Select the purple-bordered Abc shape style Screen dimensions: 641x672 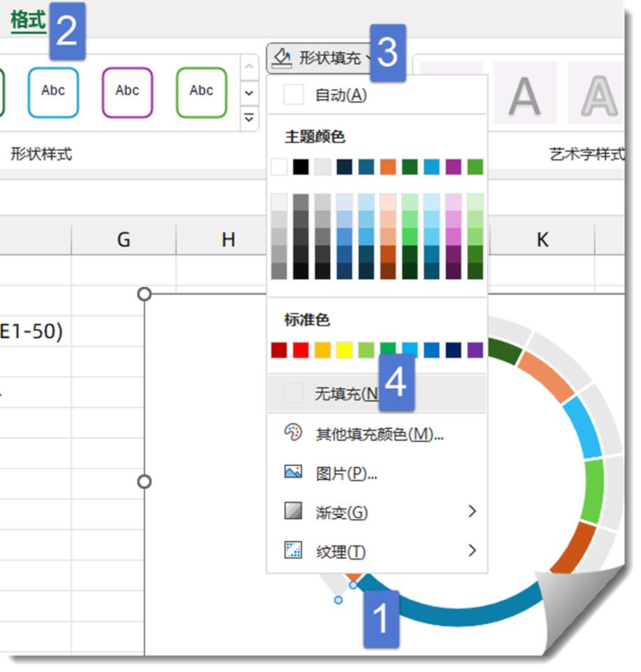pos(127,91)
